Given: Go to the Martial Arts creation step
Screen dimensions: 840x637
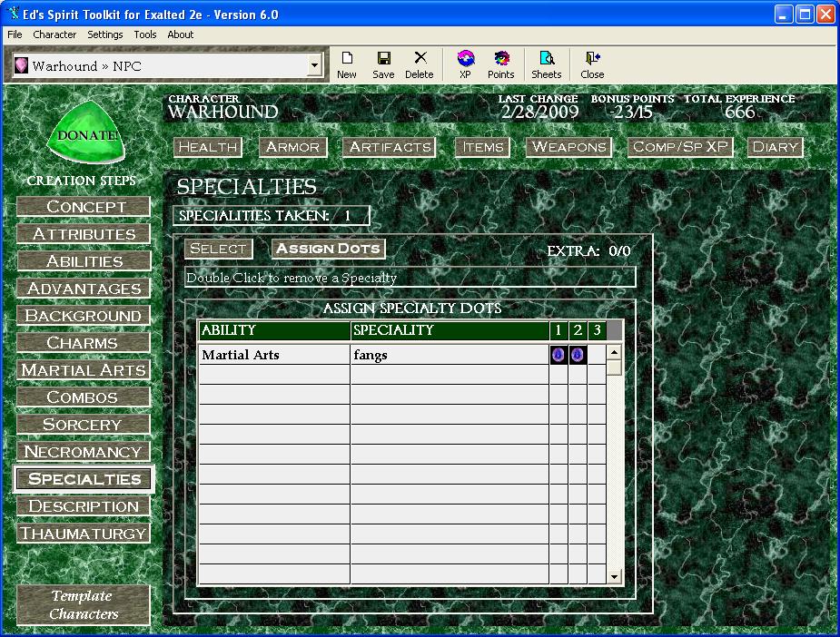Looking at the screenshot, I should (84, 370).
